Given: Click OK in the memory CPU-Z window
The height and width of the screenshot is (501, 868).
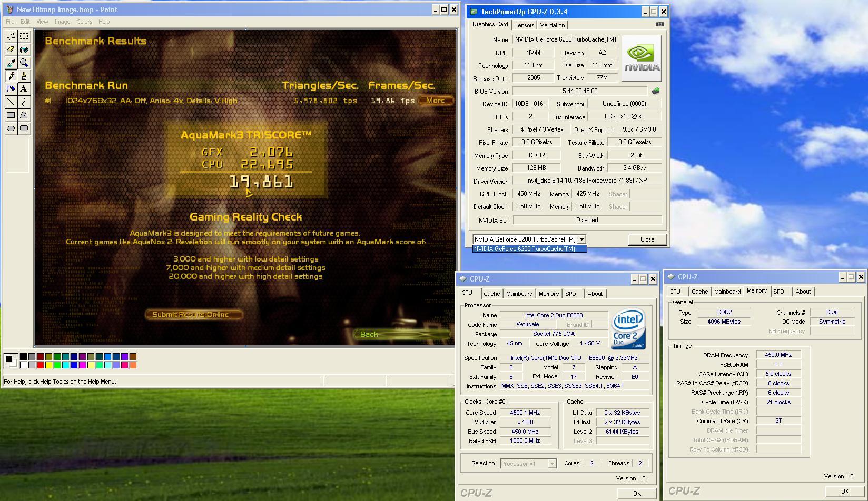Looking at the screenshot, I should (x=845, y=491).
